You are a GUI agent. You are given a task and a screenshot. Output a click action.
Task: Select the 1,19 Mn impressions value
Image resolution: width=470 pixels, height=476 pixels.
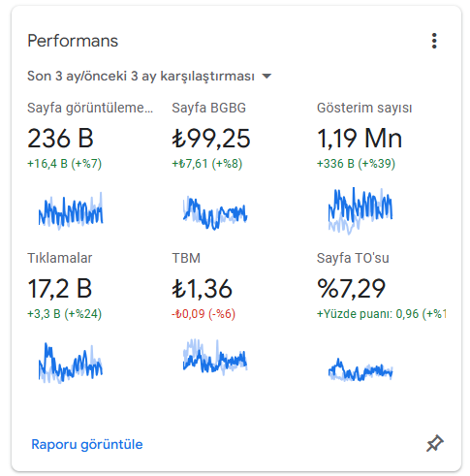click(360, 139)
